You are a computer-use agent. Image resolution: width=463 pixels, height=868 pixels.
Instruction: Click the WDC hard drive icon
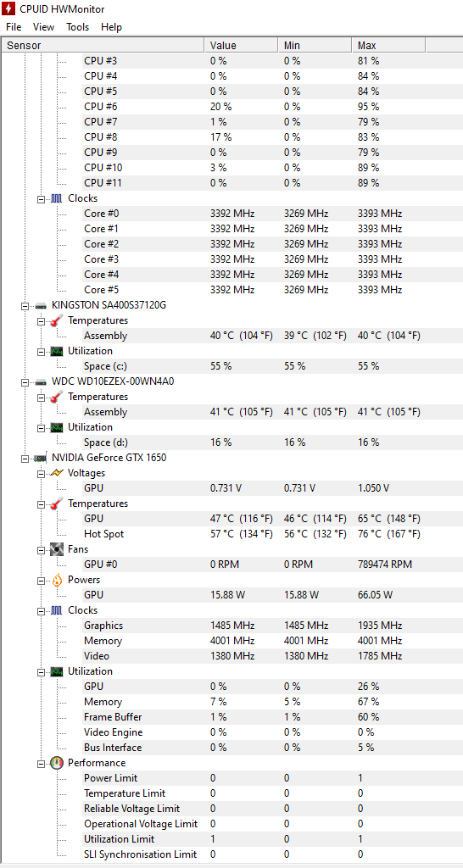coord(41,381)
